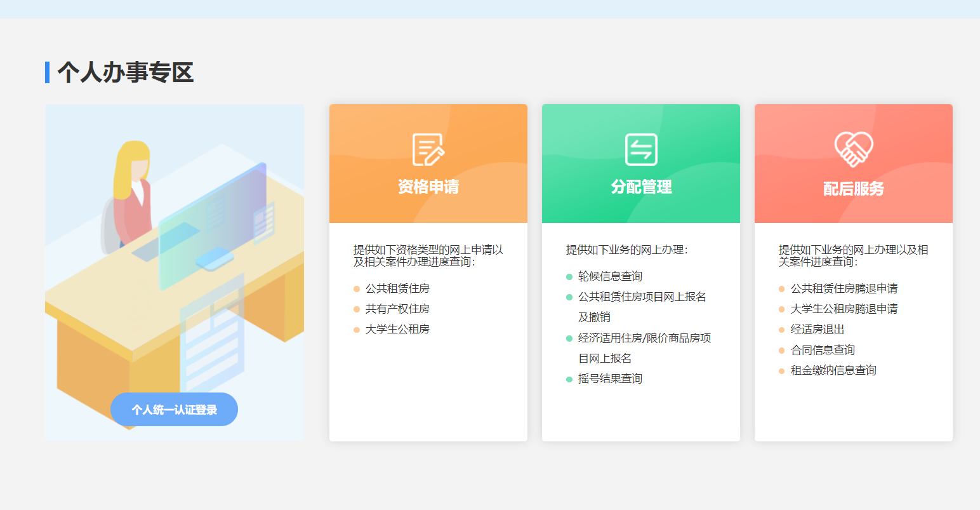View 摇号结果查询
The height and width of the screenshot is (510, 980).
610,379
